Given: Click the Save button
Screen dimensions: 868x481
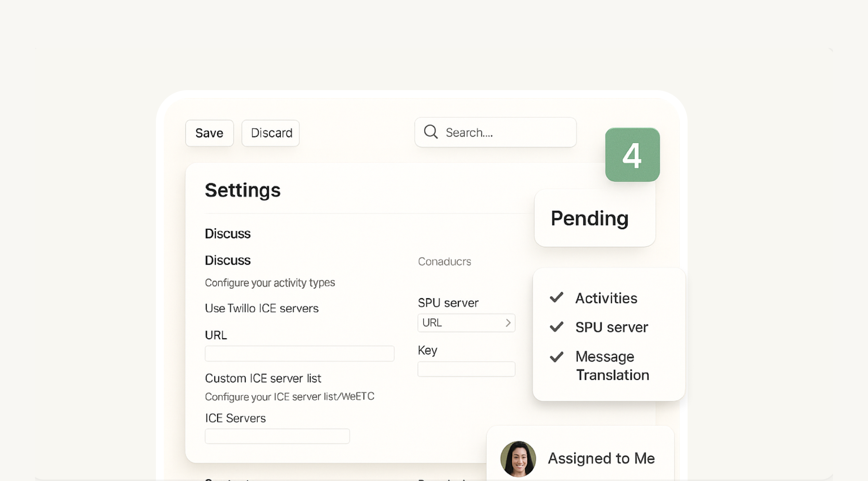Looking at the screenshot, I should (x=209, y=133).
